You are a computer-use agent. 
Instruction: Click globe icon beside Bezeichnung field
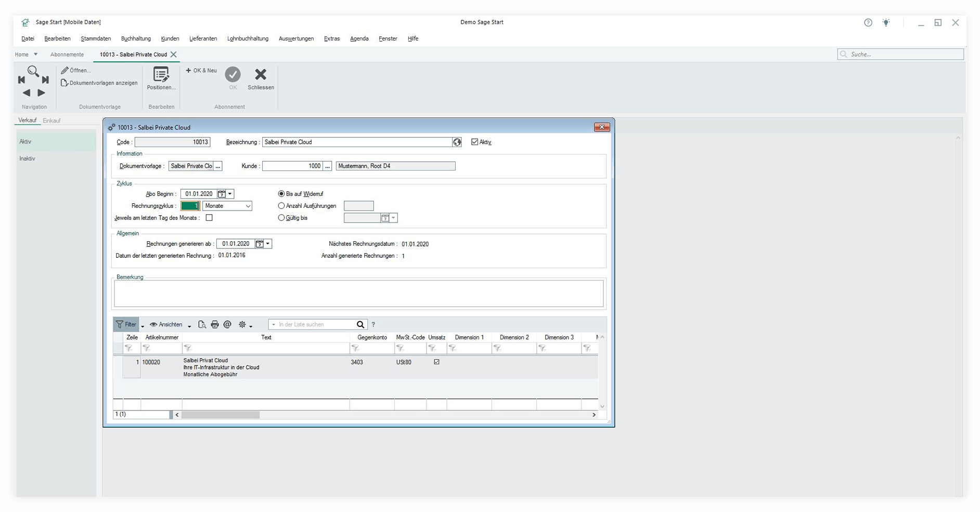[457, 142]
